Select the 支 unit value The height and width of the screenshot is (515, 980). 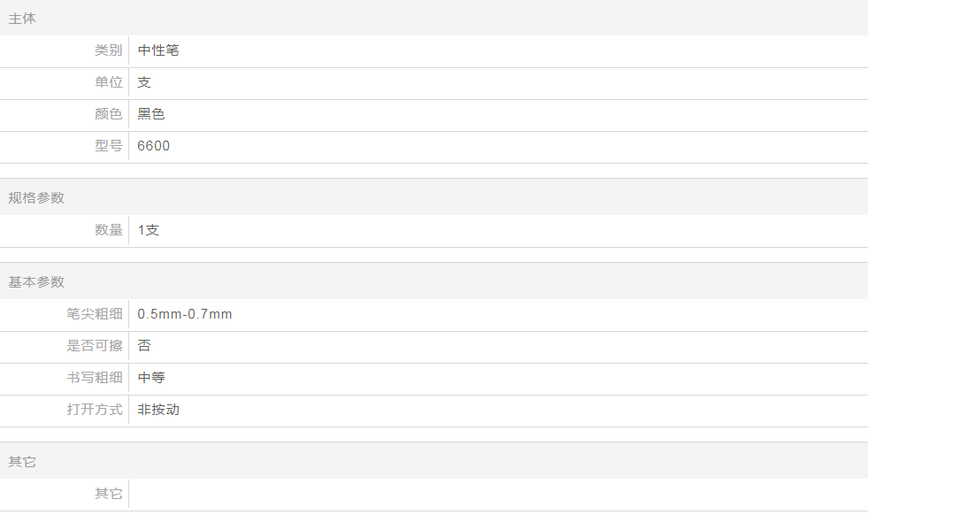click(x=144, y=82)
